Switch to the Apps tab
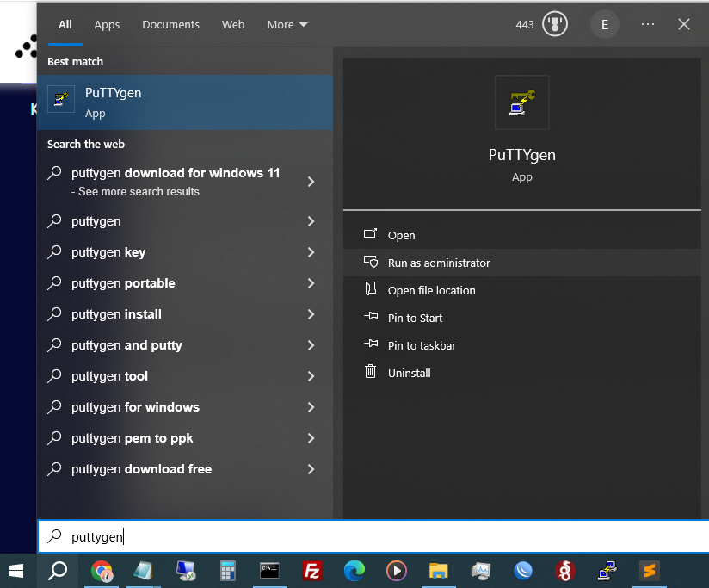The width and height of the screenshot is (709, 588). pos(107,25)
